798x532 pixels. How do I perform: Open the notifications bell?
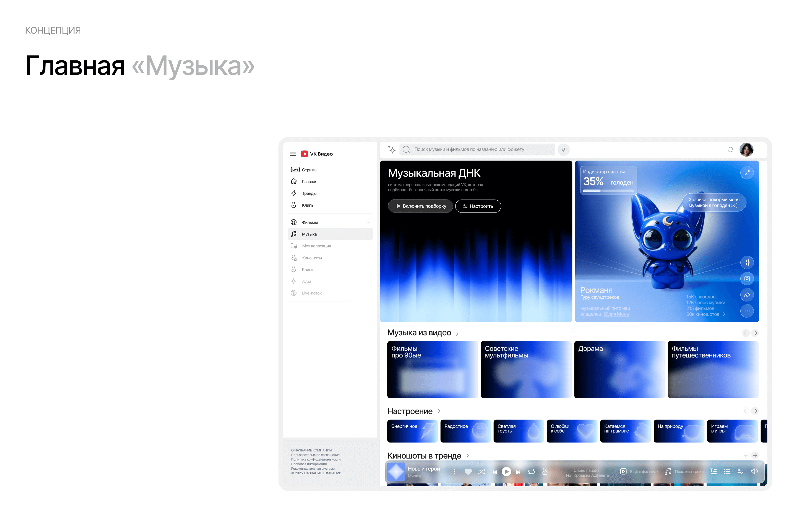pyautogui.click(x=730, y=150)
